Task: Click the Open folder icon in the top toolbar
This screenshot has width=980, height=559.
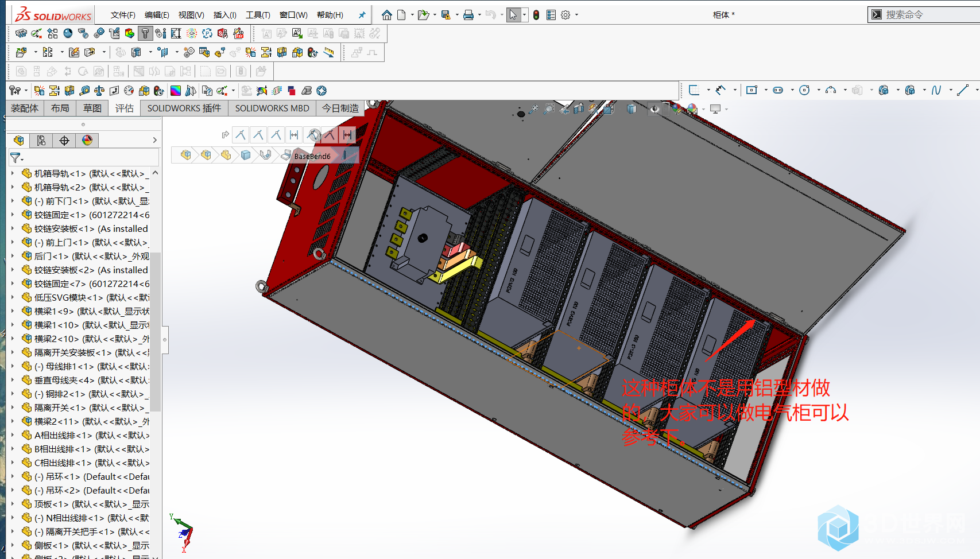Action: click(x=423, y=15)
